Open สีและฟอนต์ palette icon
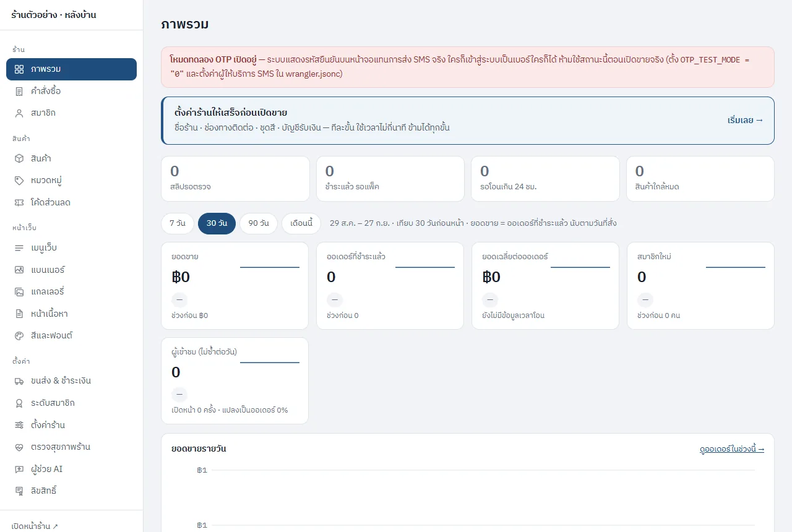This screenshot has height=532, width=792. coord(19,335)
